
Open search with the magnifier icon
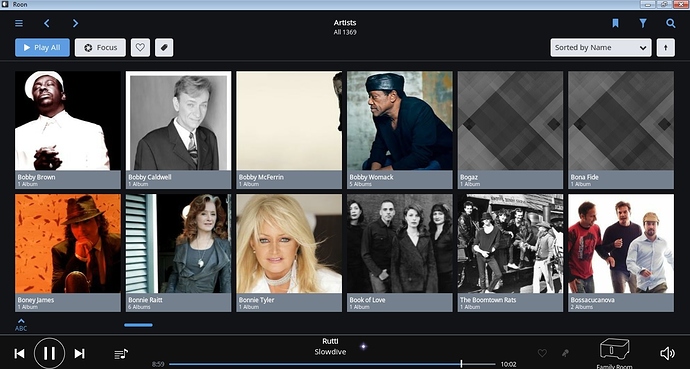pyautogui.click(x=670, y=23)
